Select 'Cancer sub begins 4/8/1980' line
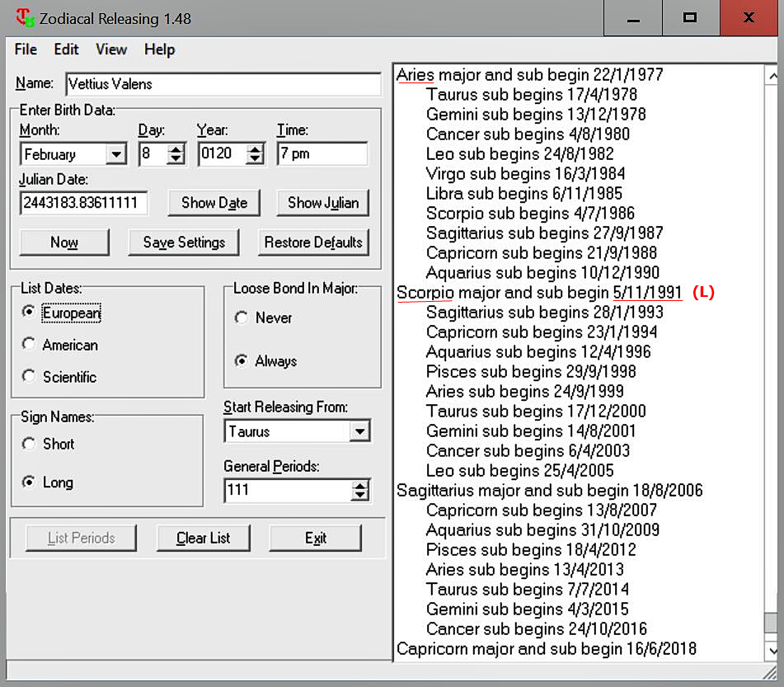The image size is (784, 687). tap(528, 134)
